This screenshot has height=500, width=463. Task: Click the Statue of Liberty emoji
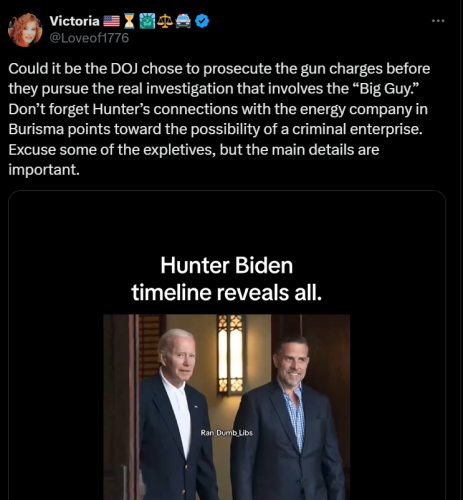click(147, 21)
